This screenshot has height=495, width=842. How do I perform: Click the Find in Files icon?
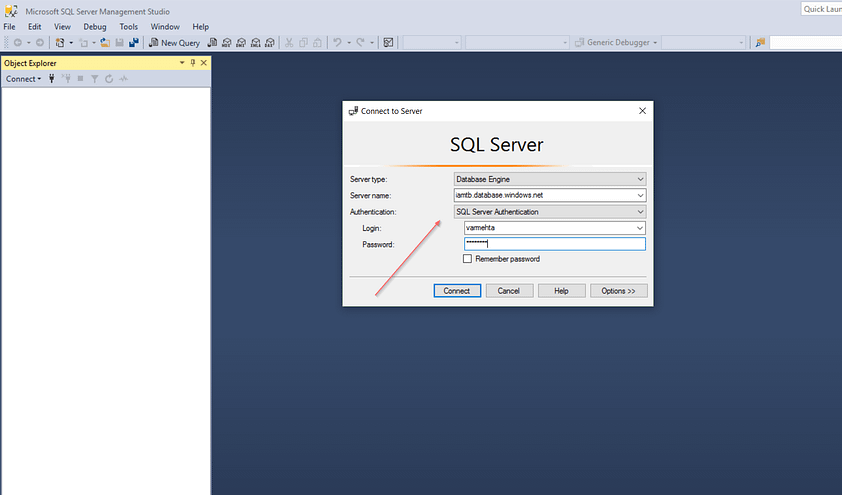[761, 43]
